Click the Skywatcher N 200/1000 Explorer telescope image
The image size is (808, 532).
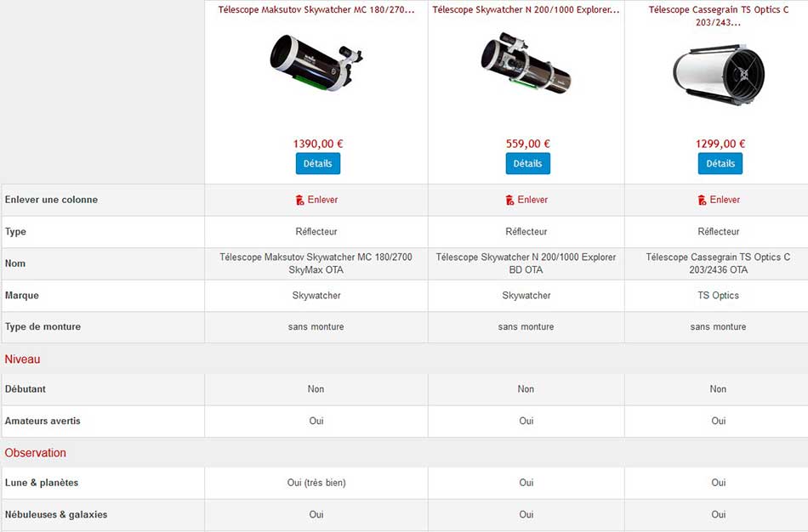click(x=526, y=62)
